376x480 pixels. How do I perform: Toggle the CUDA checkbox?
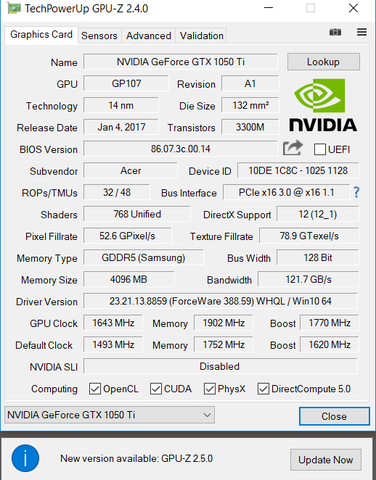pyautogui.click(x=156, y=389)
